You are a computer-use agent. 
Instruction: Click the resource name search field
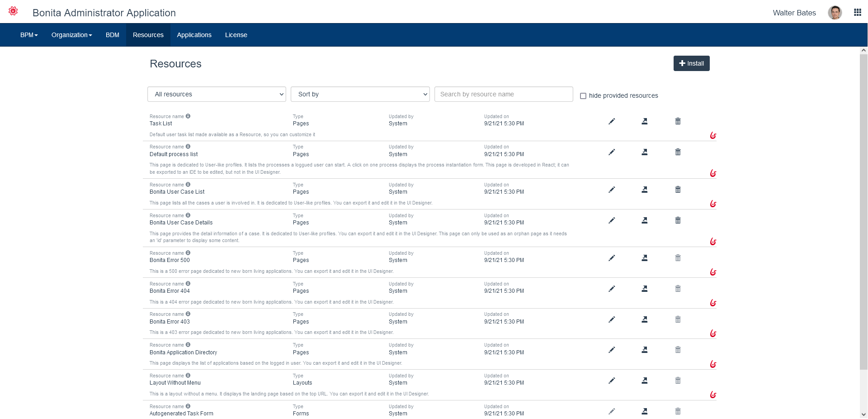pyautogui.click(x=503, y=94)
